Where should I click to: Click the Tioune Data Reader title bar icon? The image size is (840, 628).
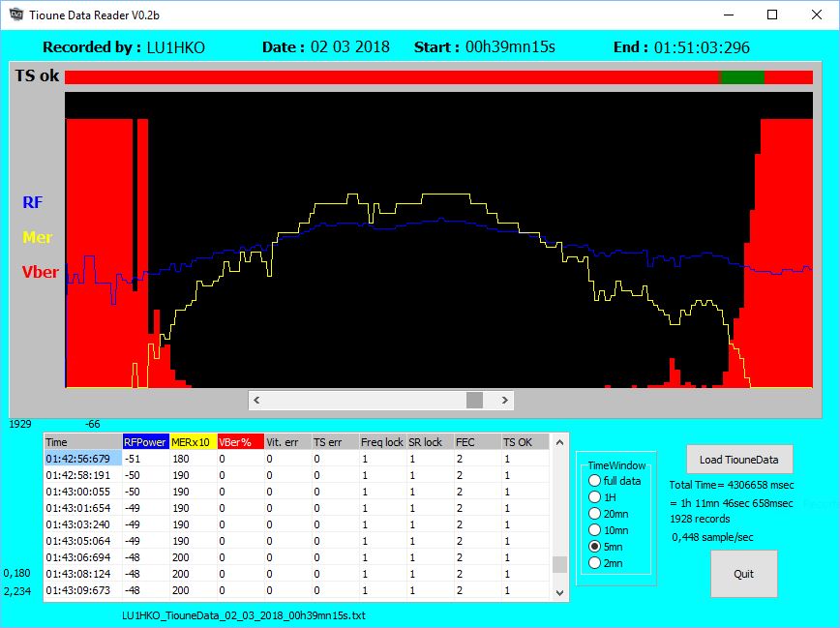(x=16, y=15)
